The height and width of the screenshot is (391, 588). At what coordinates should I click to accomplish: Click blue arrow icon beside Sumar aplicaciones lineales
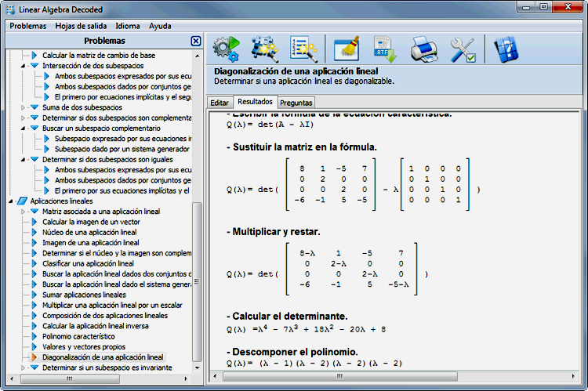(34, 295)
